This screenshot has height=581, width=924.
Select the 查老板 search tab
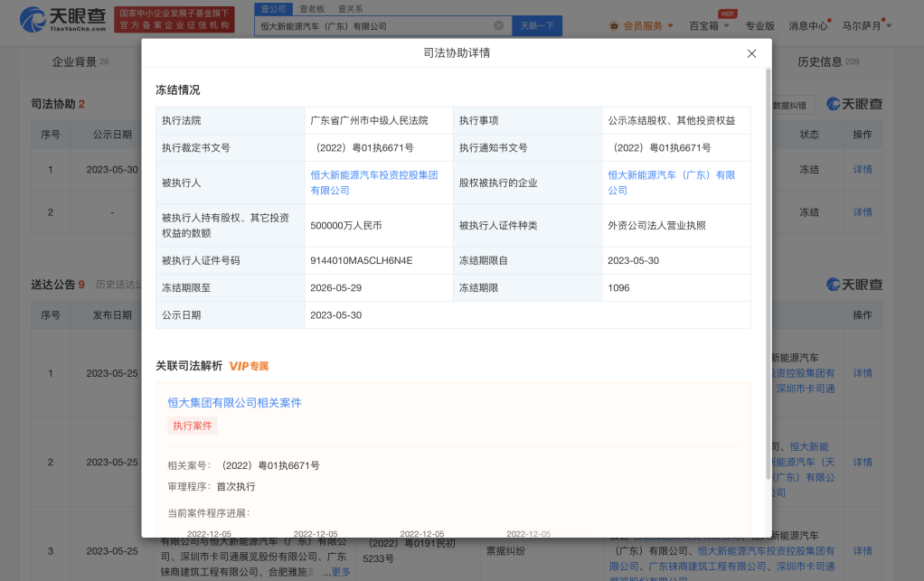[x=312, y=9]
